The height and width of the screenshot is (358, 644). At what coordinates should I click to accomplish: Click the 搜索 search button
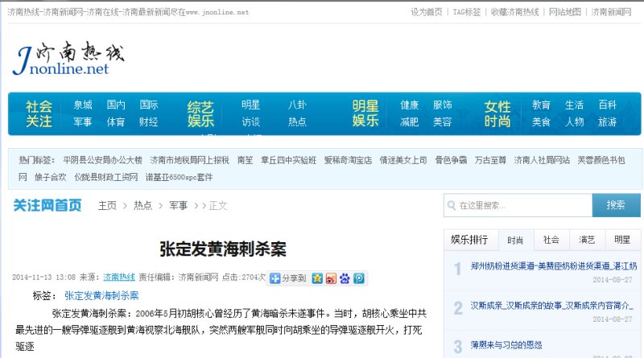tap(616, 205)
